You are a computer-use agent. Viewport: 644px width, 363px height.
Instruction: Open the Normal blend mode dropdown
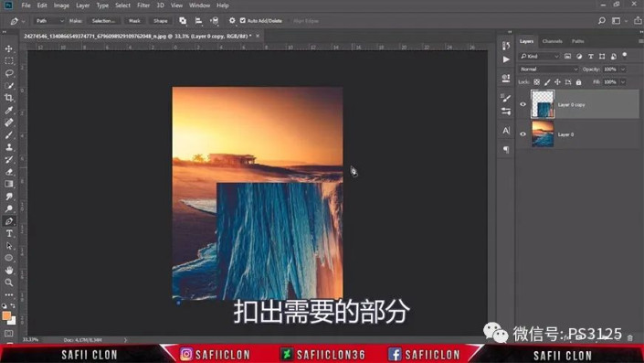point(549,69)
